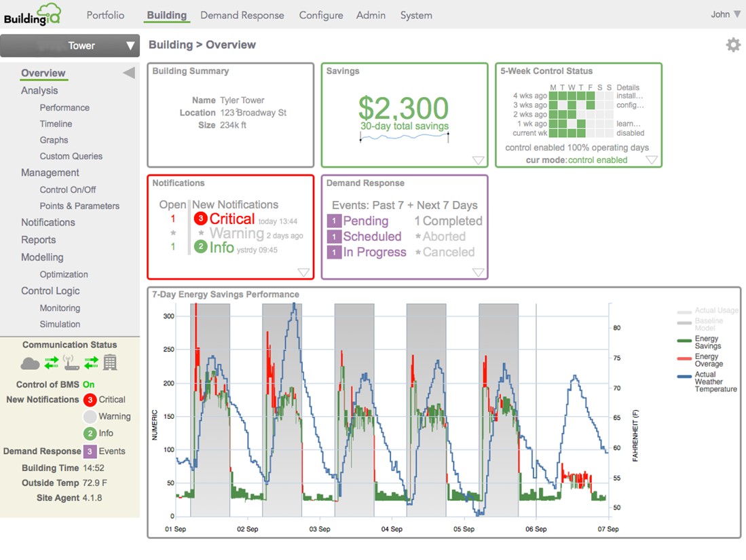
Task: Open Optimization under Modelling
Action: (x=64, y=274)
